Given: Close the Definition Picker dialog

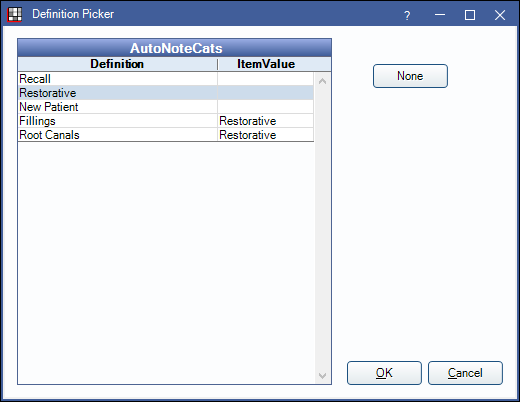Looking at the screenshot, I should (500, 15).
